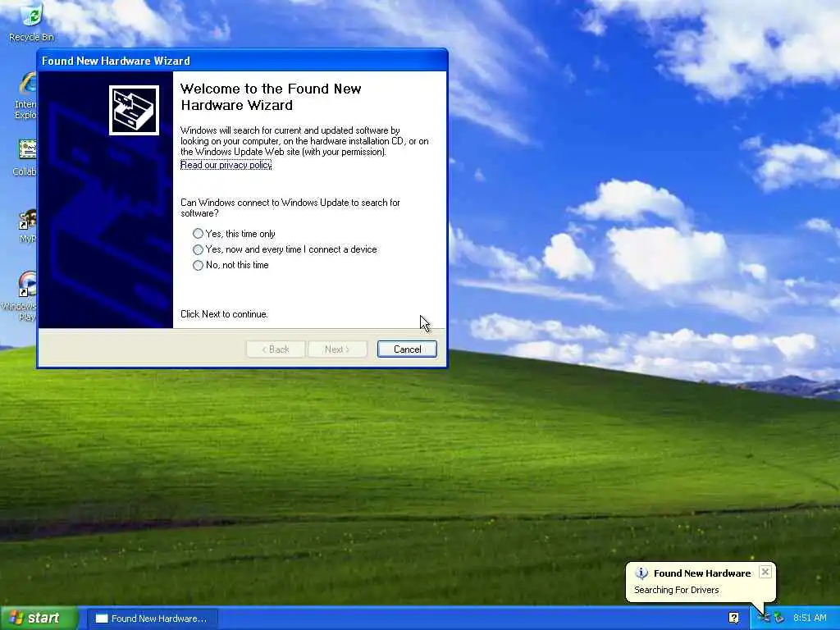Viewport: 840px width, 630px height.
Task: Click "Searching For Drivers" balloon text
Action: pyautogui.click(x=676, y=590)
